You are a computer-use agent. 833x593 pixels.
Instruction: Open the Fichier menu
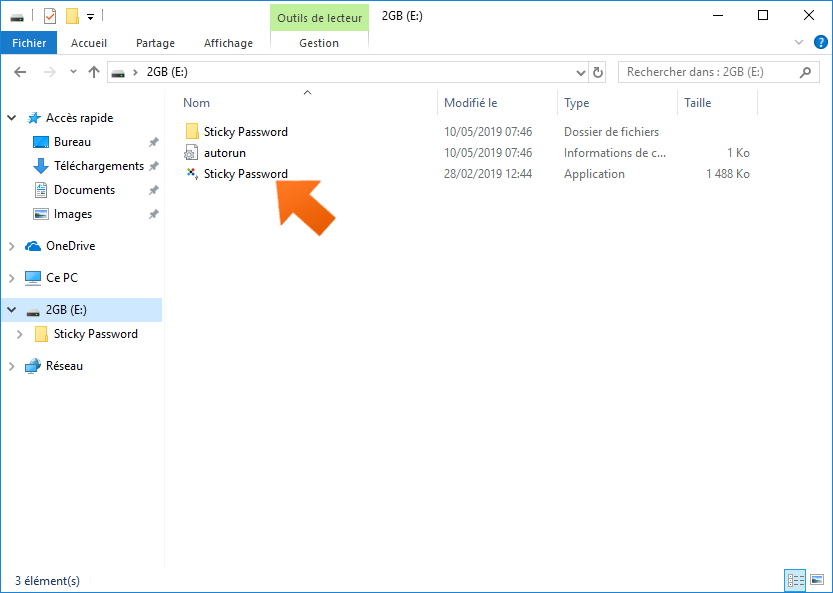29,43
